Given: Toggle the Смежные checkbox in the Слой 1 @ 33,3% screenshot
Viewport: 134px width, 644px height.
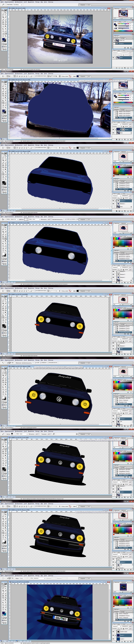Looking at the screenshot, I should pyautogui.click(x=71, y=219).
